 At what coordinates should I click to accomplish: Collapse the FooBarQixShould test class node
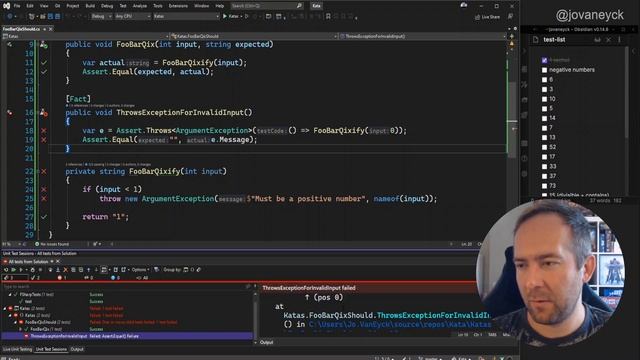16,322
